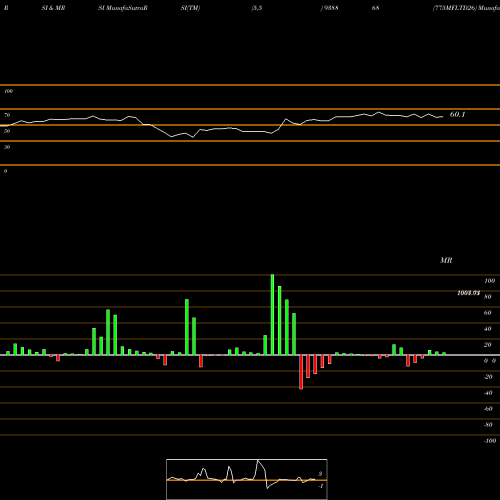Click the 60 label on MR axis
The height and width of the screenshot is (500, 500).
(x=488, y=313)
